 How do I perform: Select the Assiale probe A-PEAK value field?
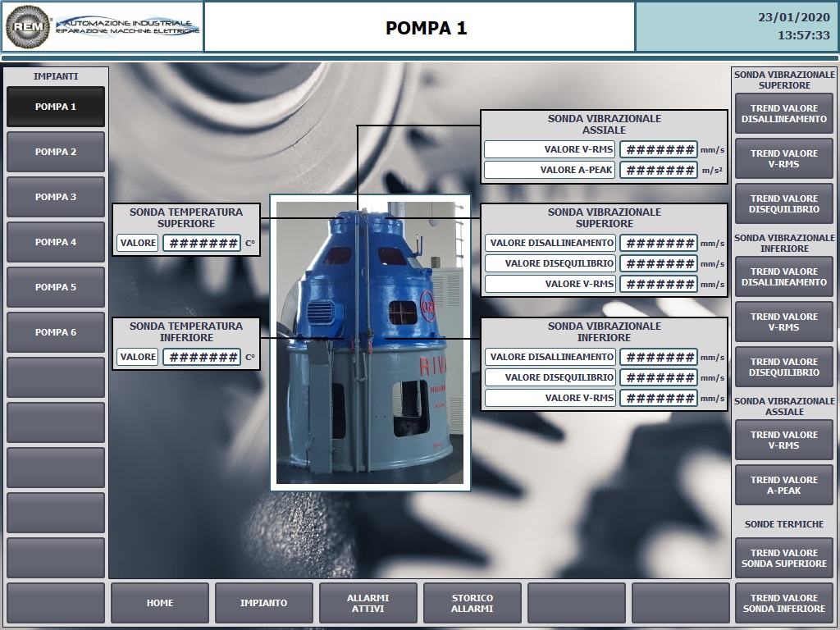pyautogui.click(x=659, y=171)
